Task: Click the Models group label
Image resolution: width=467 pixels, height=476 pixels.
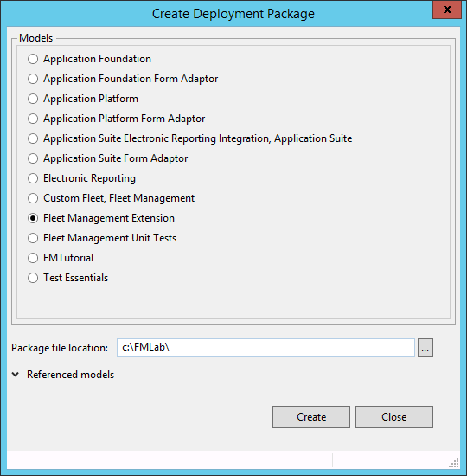Action: pos(35,38)
